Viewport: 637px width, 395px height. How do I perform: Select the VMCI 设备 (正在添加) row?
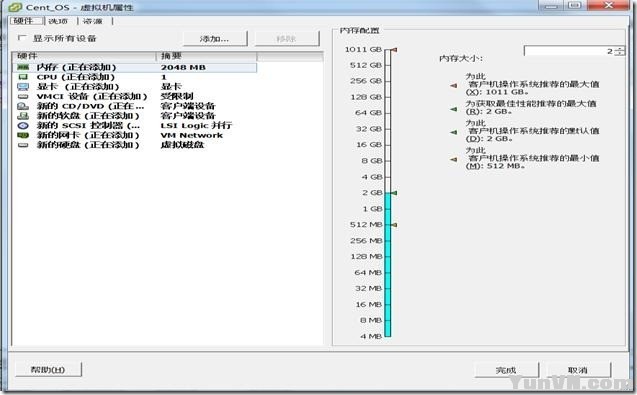[x=135, y=96]
